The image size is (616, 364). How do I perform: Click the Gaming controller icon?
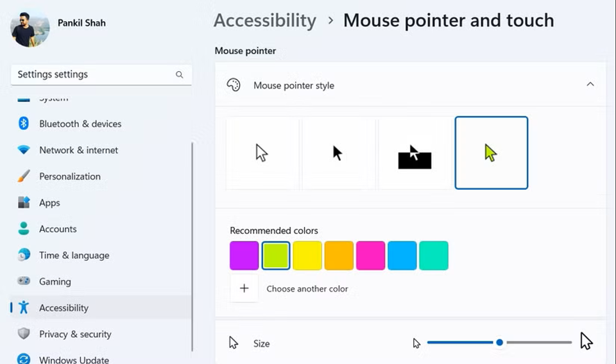point(24,281)
